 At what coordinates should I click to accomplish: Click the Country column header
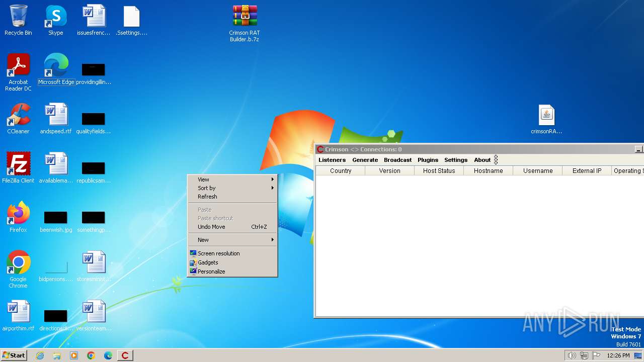(x=341, y=171)
